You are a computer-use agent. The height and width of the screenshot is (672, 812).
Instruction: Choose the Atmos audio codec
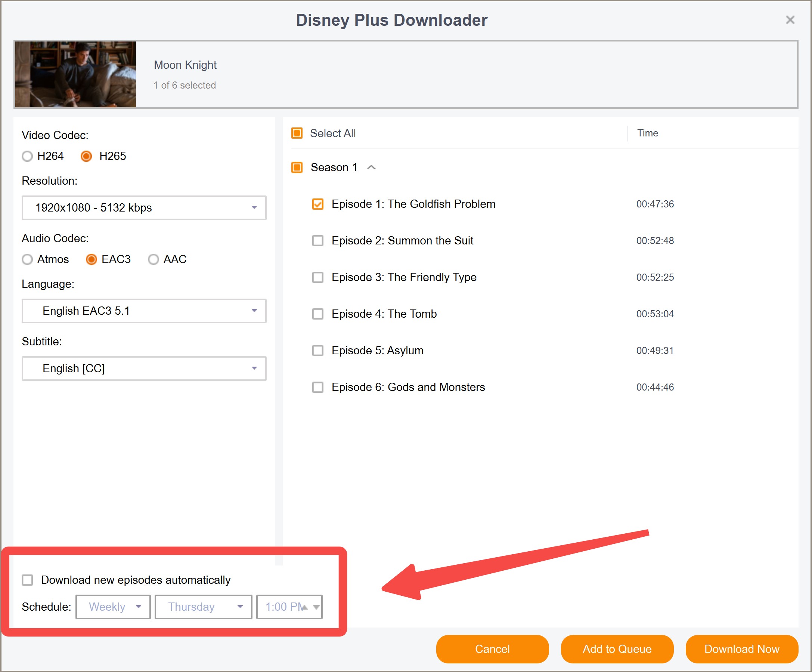tap(27, 259)
